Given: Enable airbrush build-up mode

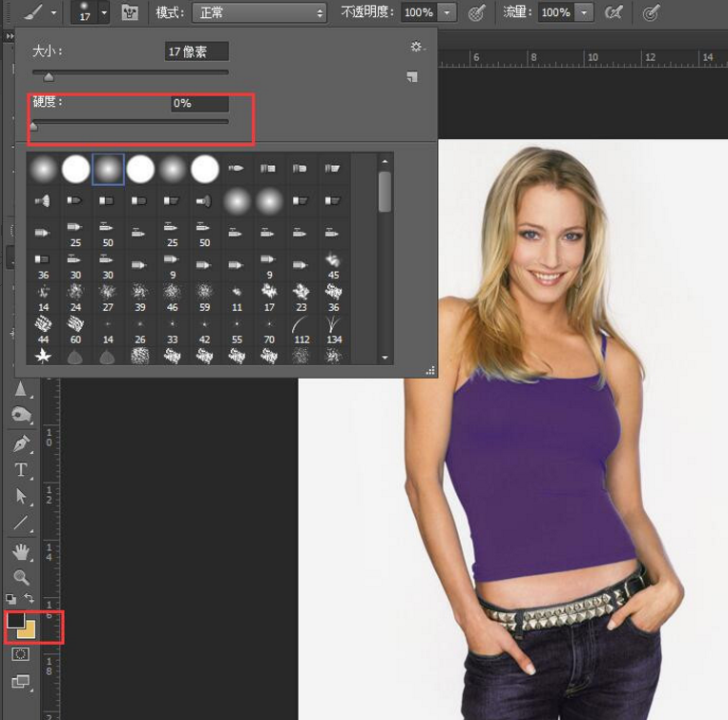Looking at the screenshot, I should [x=614, y=12].
